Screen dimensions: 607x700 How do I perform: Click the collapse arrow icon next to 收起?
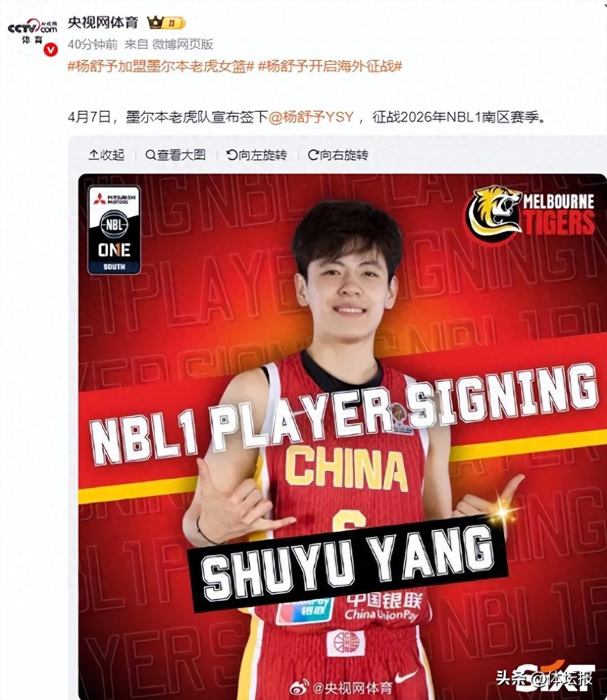[94, 155]
